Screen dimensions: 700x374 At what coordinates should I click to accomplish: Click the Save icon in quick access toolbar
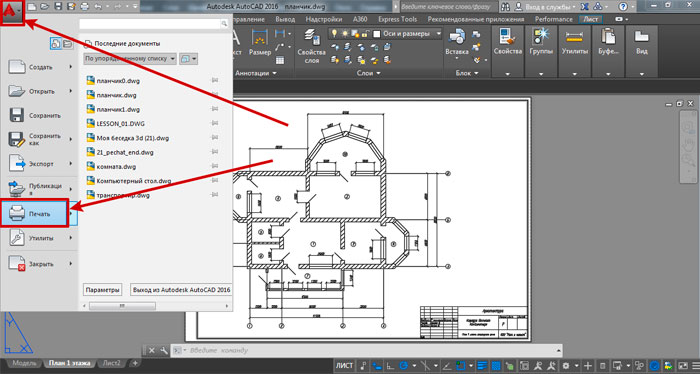pos(58,7)
